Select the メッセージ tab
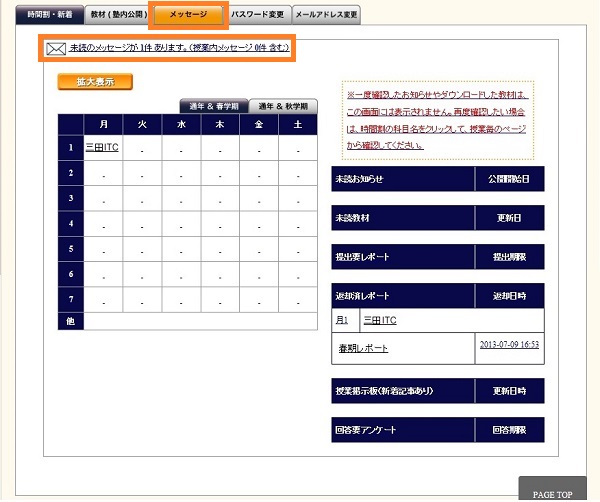 (x=188, y=16)
